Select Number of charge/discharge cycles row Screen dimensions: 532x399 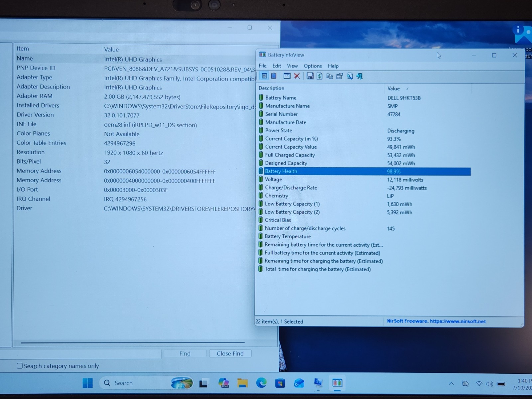click(x=364, y=228)
